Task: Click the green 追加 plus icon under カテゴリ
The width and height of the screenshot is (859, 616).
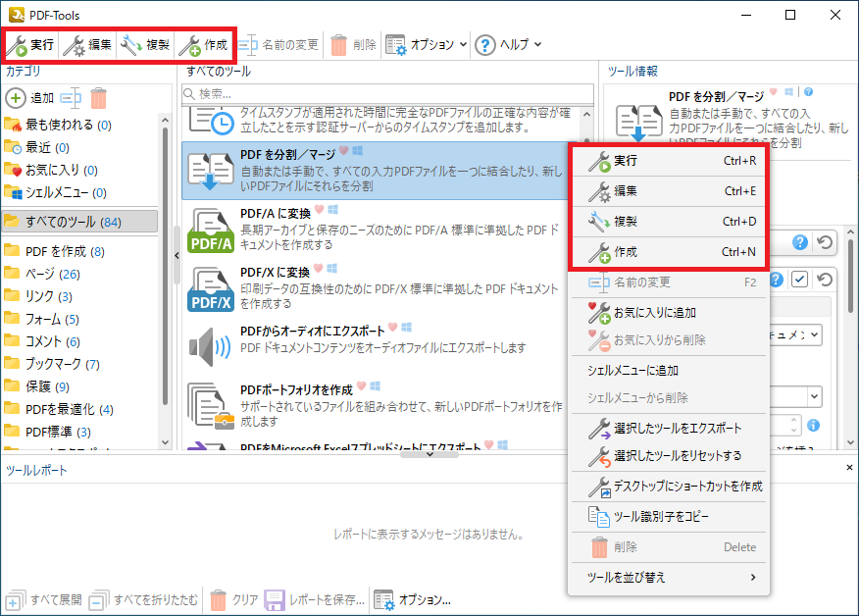Action: [16, 98]
